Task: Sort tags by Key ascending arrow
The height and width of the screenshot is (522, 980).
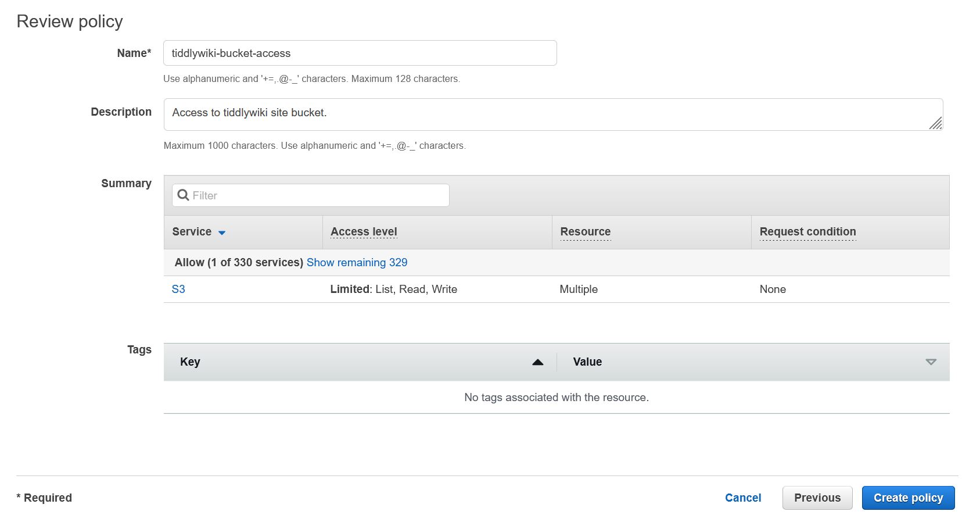Action: tap(538, 362)
